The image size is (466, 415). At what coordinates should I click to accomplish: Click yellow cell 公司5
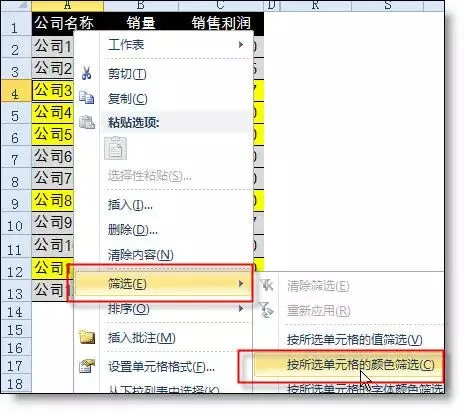coord(53,134)
